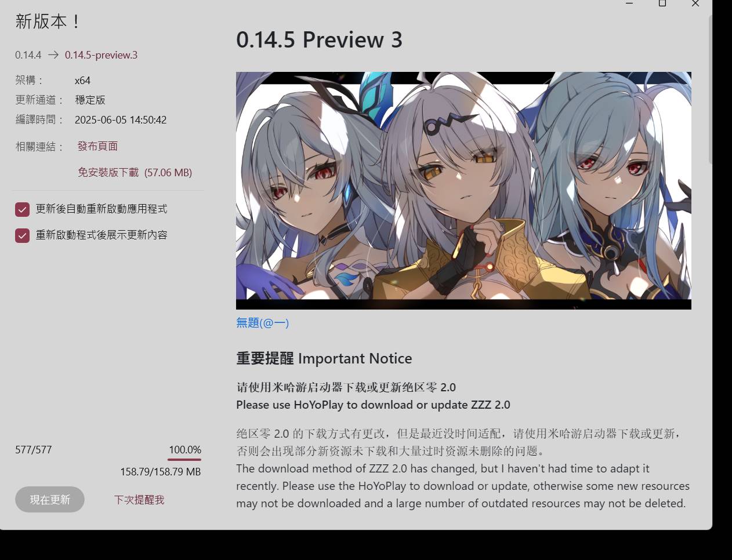Image resolution: width=732 pixels, height=560 pixels.
Task: Open the 0.14.5-preview.3 version link
Action: [x=101, y=55]
